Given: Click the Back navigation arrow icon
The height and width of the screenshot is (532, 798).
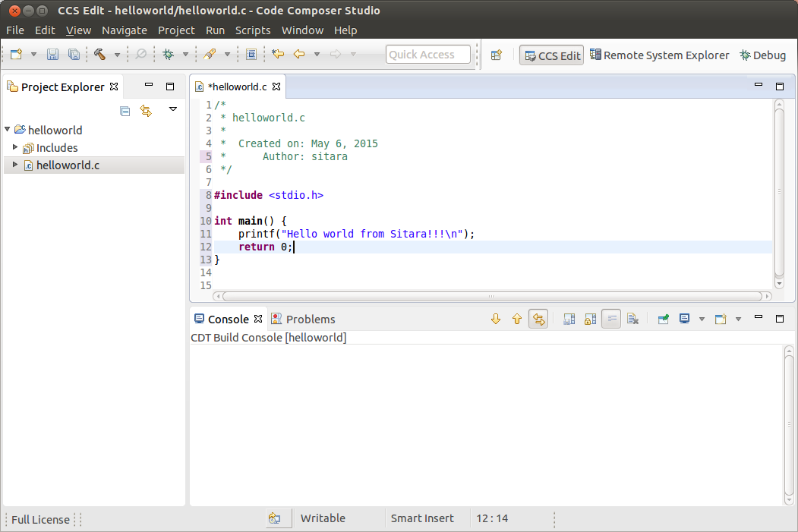Looking at the screenshot, I should coord(298,55).
